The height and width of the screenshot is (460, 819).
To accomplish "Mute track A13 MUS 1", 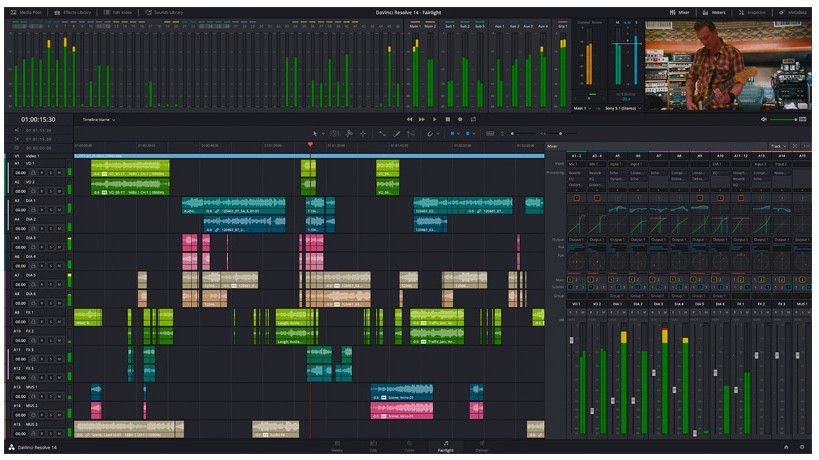I will point(60,396).
